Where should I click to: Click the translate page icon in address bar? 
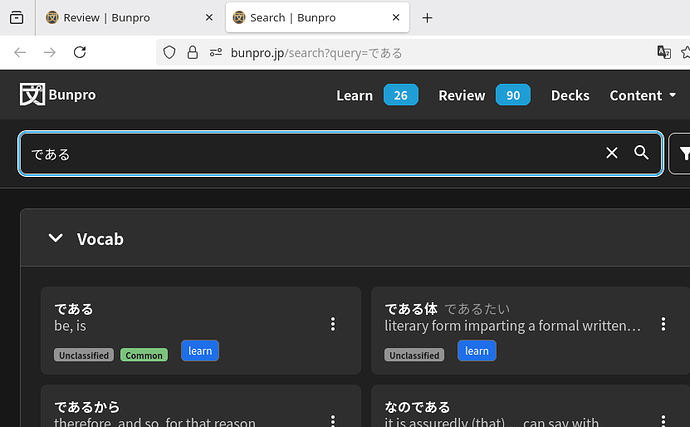[x=663, y=52]
